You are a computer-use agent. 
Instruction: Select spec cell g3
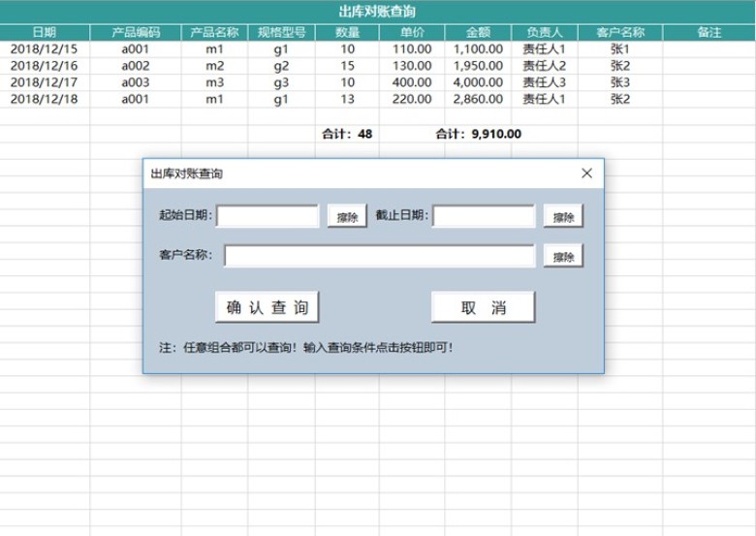282,82
